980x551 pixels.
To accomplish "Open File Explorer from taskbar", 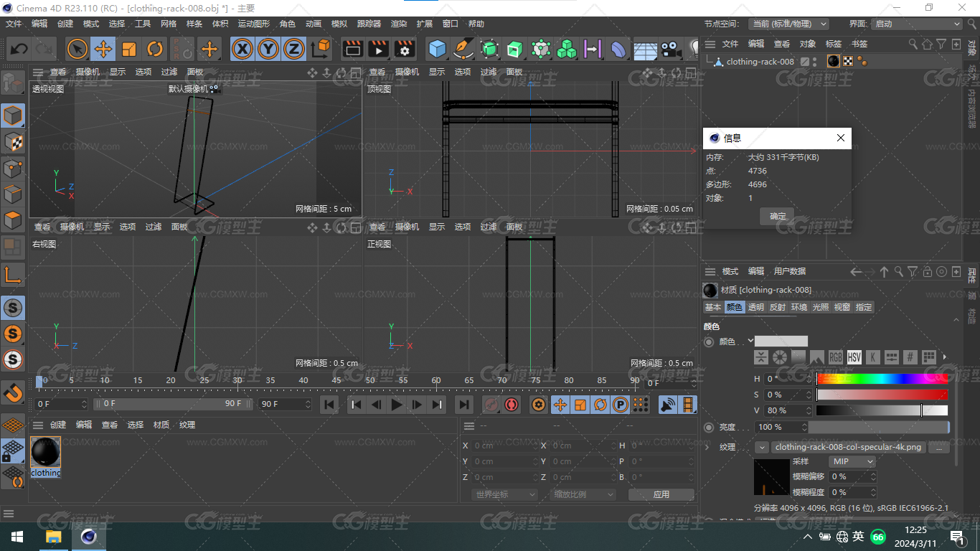I will [x=53, y=537].
